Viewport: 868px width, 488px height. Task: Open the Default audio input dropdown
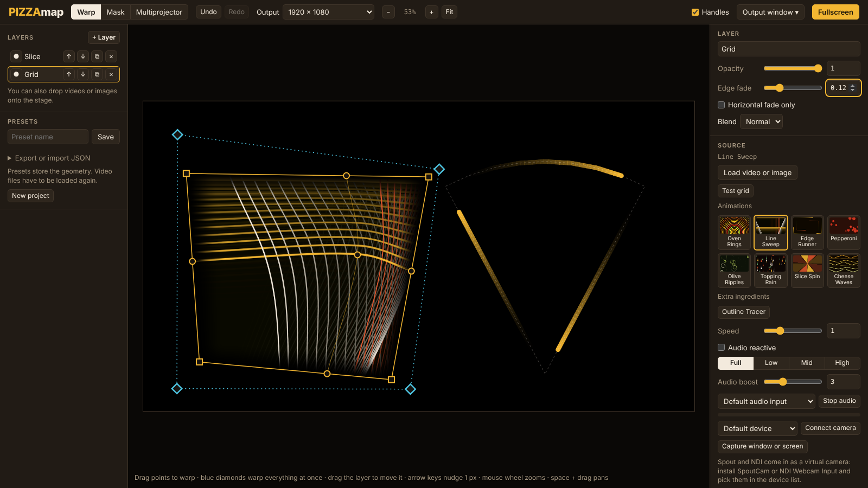(767, 401)
